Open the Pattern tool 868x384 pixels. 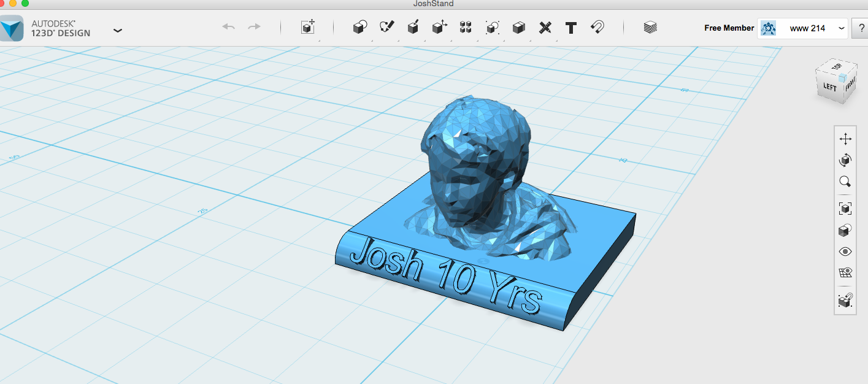(x=465, y=28)
